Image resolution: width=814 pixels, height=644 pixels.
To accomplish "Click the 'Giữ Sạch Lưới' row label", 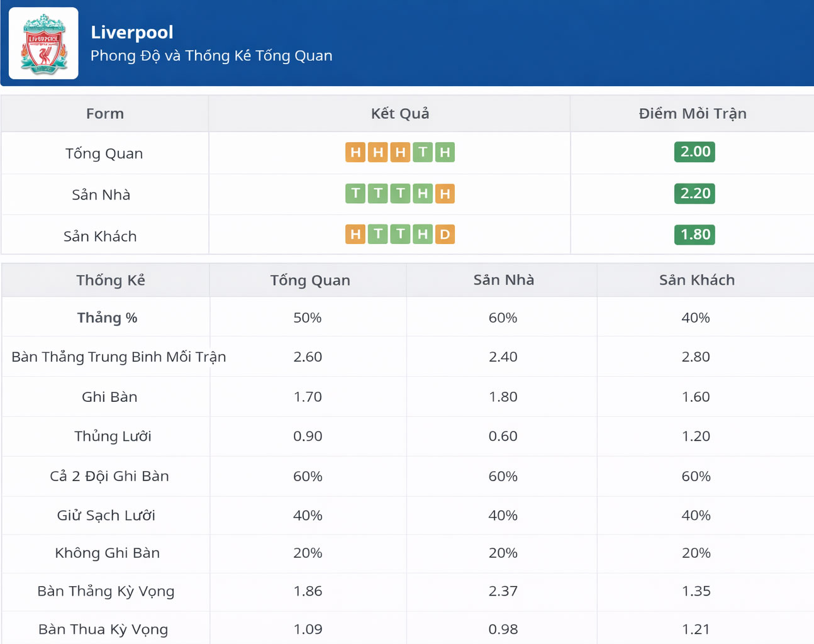I will coord(106,516).
